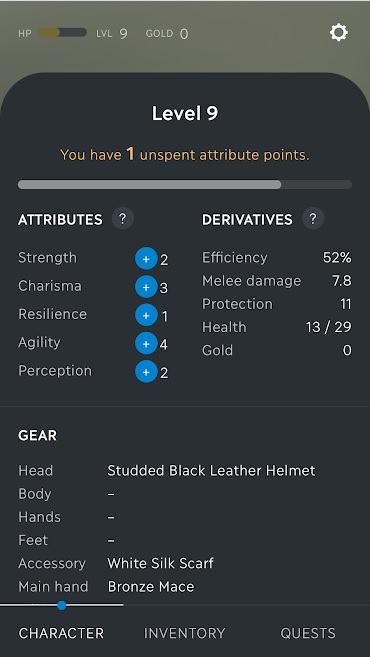
Task: Add a point to Perception
Action: pyautogui.click(x=146, y=372)
